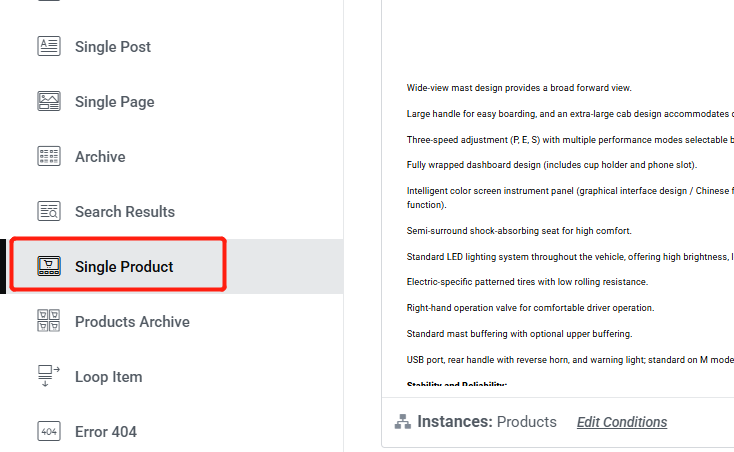This screenshot has width=734, height=452.
Task: Click the Search Results icon
Action: [49, 211]
